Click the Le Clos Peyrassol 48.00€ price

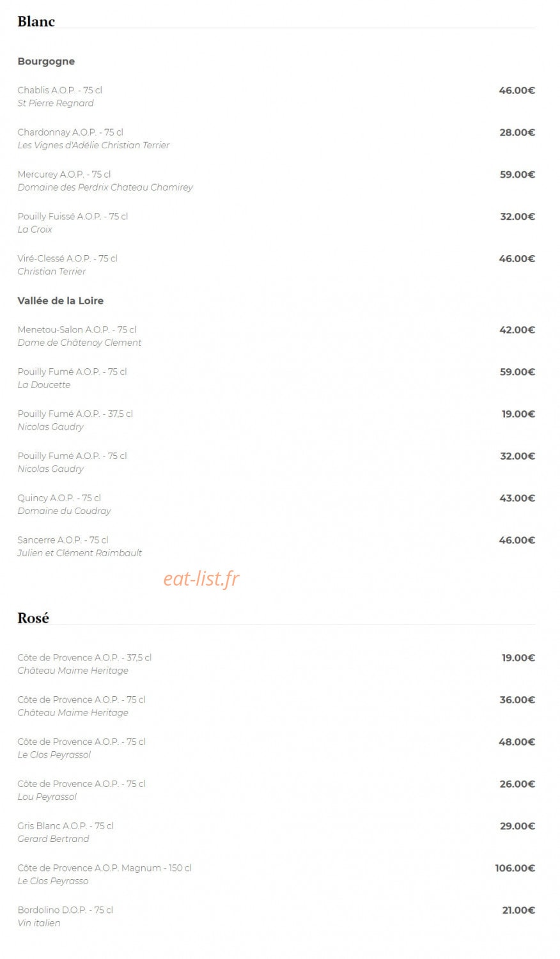(517, 742)
